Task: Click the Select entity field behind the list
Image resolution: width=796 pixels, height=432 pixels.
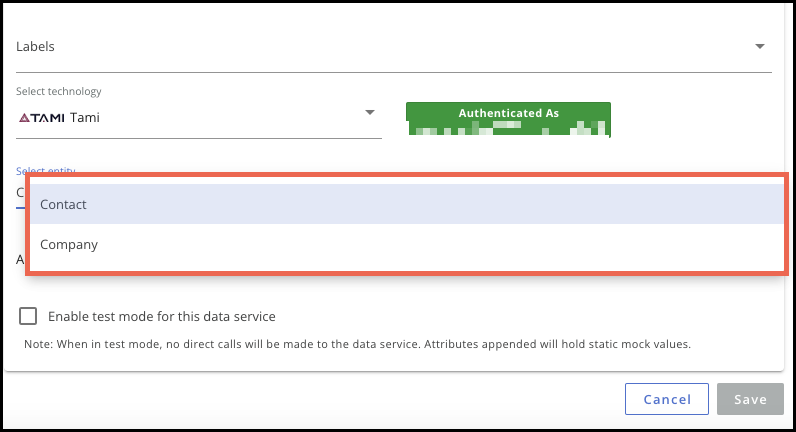Action: click(20, 193)
